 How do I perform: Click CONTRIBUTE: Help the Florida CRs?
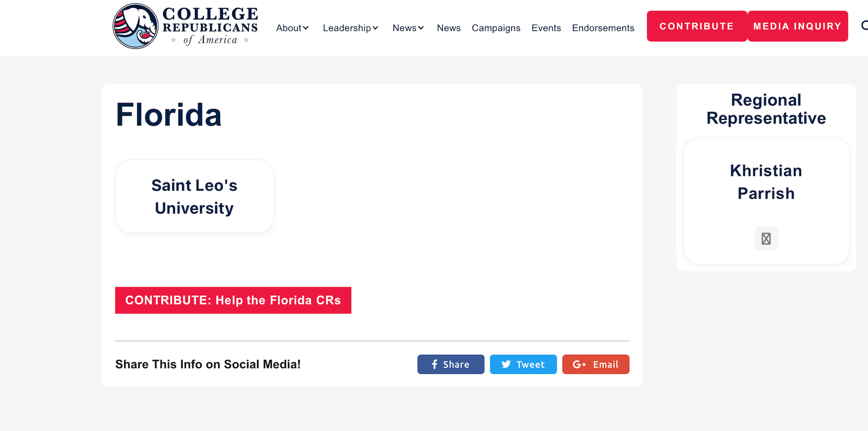[x=233, y=300]
